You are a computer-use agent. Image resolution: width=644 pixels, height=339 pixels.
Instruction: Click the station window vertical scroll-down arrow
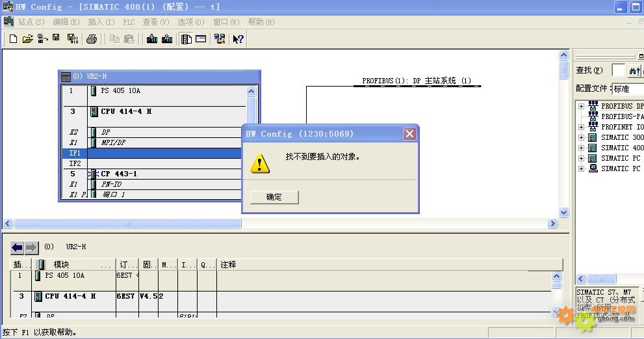coord(564,212)
